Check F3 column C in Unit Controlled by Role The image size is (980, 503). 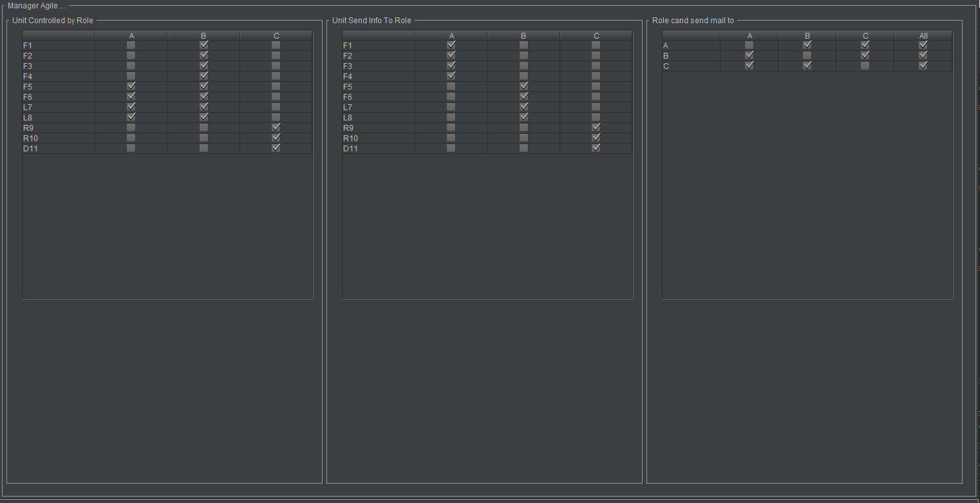click(x=276, y=66)
